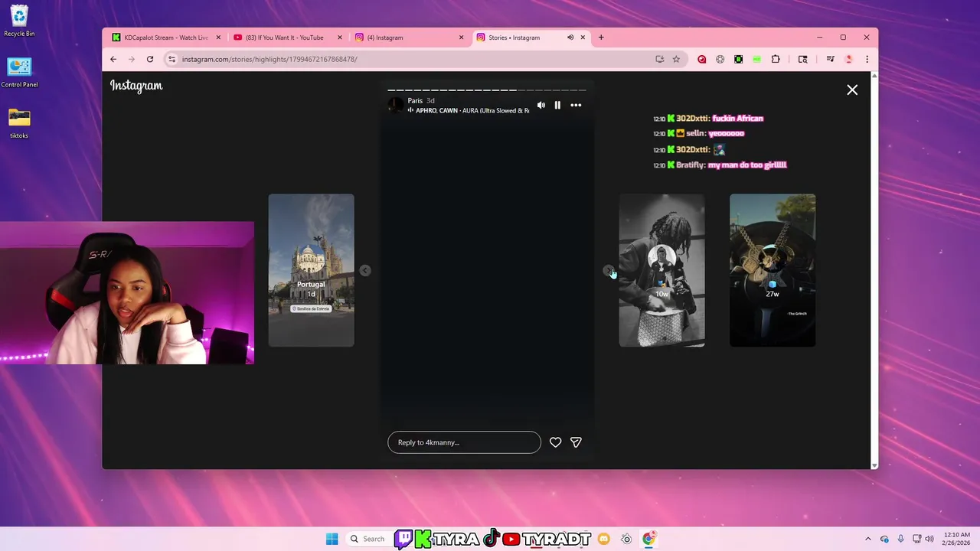Image resolution: width=980 pixels, height=551 pixels.
Task: Go forward in browser history
Action: click(132, 59)
